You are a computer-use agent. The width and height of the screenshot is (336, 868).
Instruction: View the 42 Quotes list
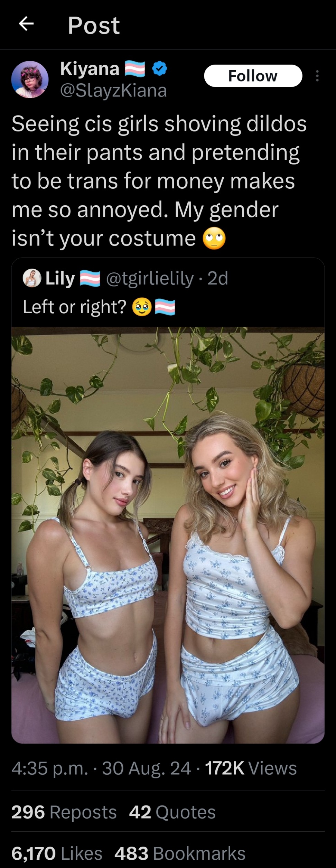(x=172, y=812)
